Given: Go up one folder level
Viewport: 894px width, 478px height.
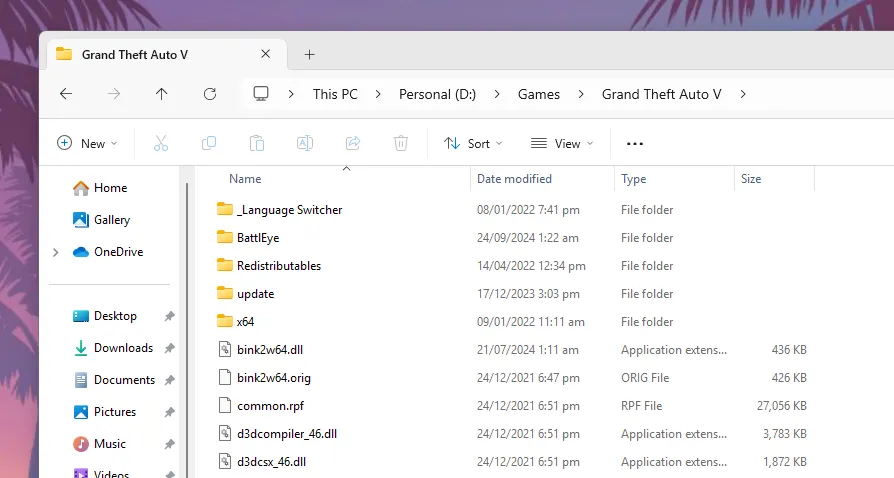Looking at the screenshot, I should tap(162, 94).
